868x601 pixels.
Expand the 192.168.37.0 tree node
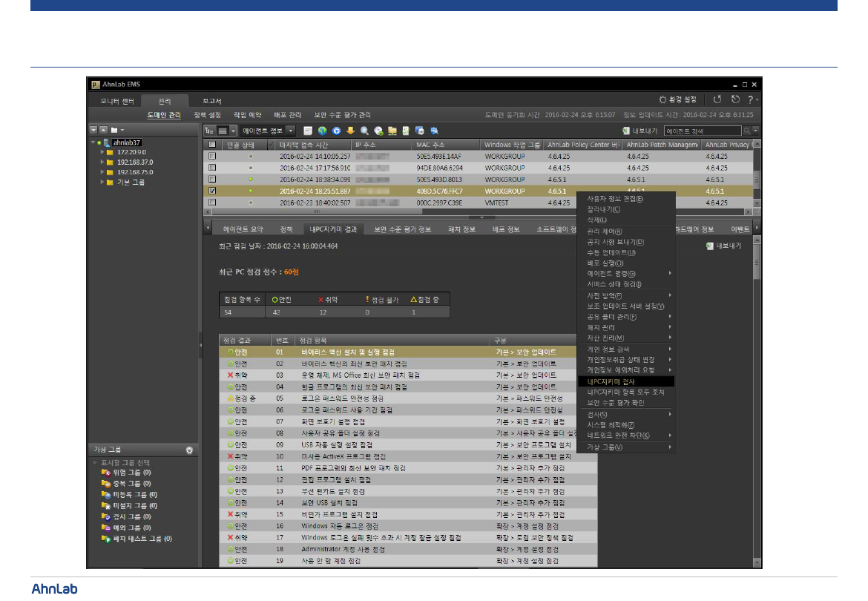coord(102,162)
